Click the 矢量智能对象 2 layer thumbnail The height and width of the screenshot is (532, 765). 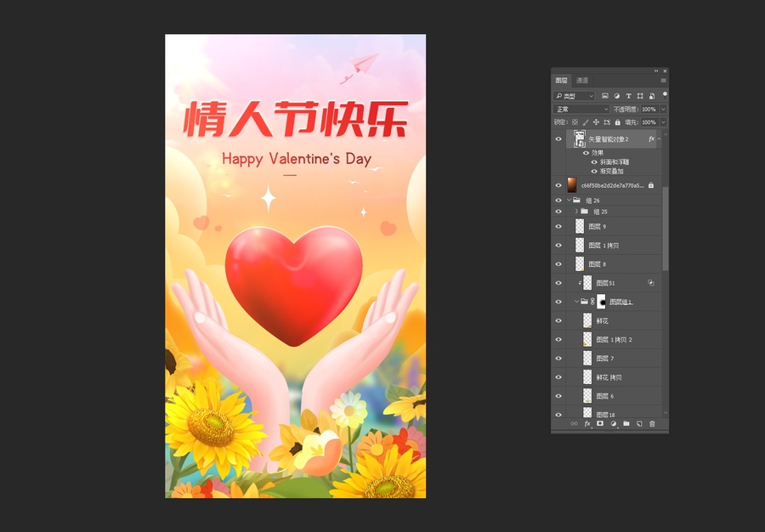pos(580,139)
